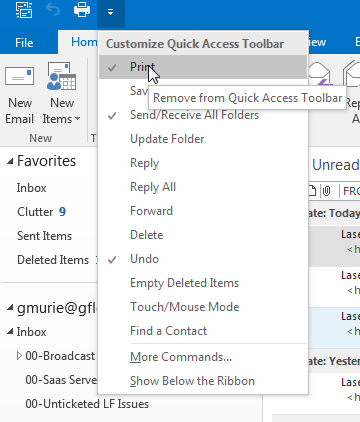Image resolution: width=360 pixels, height=422 pixels.
Task: Click the New Email envelope icon
Action: (x=19, y=77)
